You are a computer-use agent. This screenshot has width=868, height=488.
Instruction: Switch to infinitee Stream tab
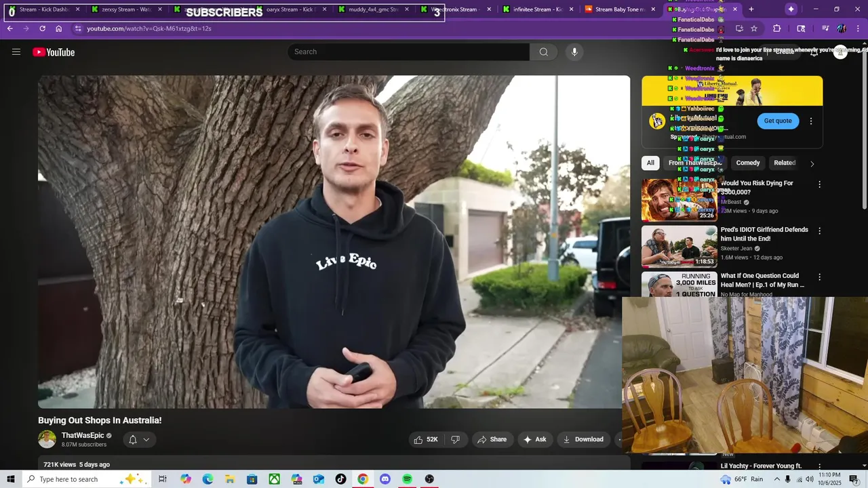(538, 9)
